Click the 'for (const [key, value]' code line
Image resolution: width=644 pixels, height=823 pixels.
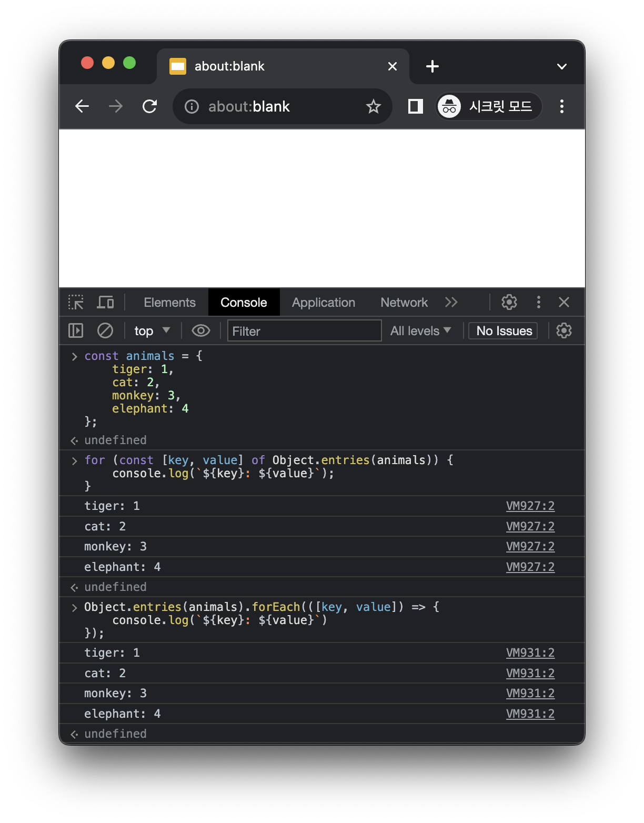[268, 460]
